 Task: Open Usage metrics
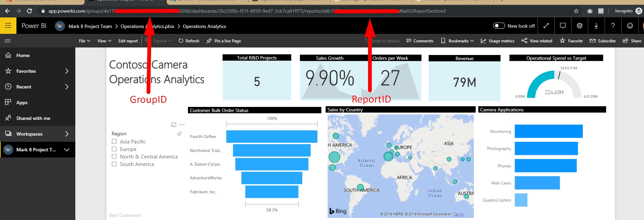497,41
